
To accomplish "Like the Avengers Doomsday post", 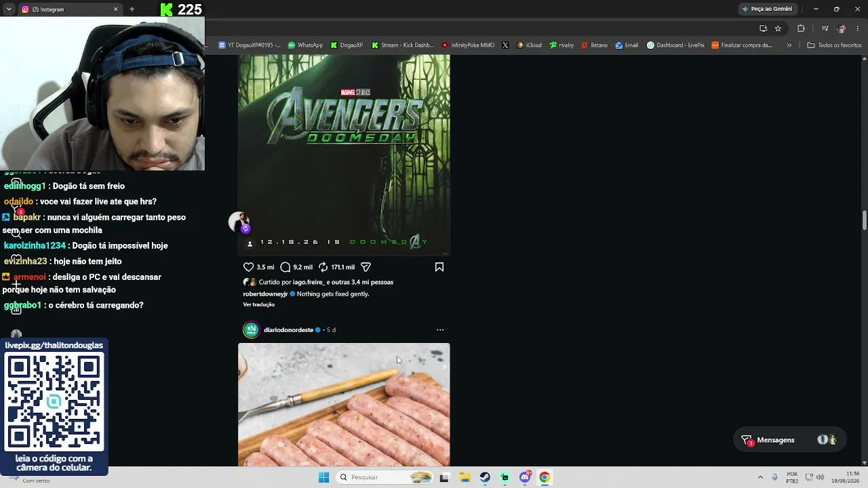I will point(248,267).
